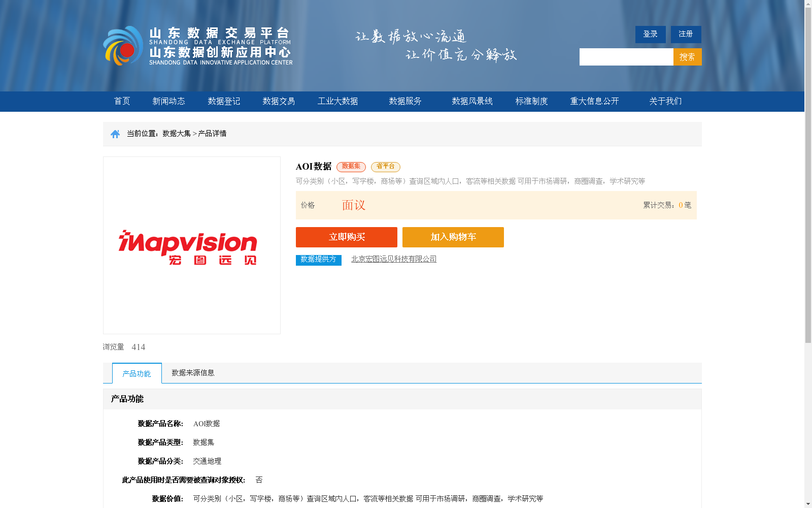
Task: Open the 数据服务 menu item
Action: click(x=405, y=101)
